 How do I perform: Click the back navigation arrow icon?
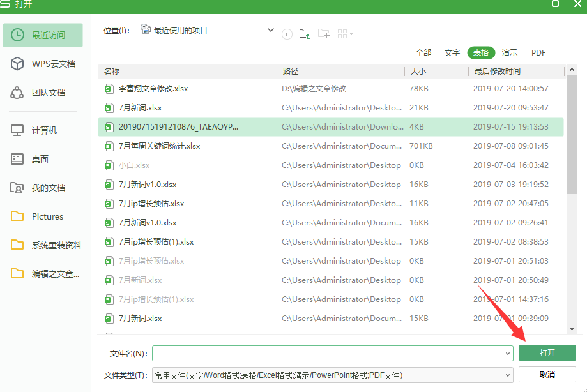[x=287, y=34]
